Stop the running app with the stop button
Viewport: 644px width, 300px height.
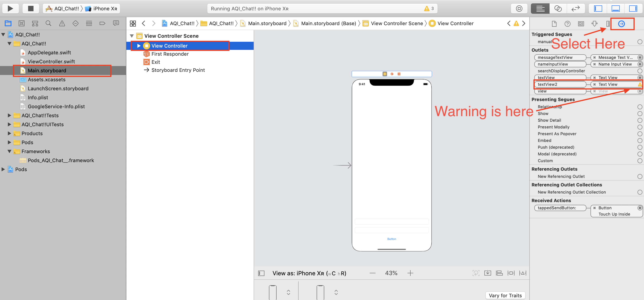[31, 8]
